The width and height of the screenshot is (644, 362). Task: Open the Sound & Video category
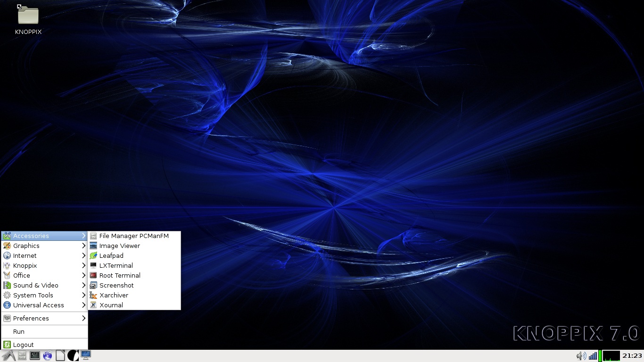(x=44, y=285)
